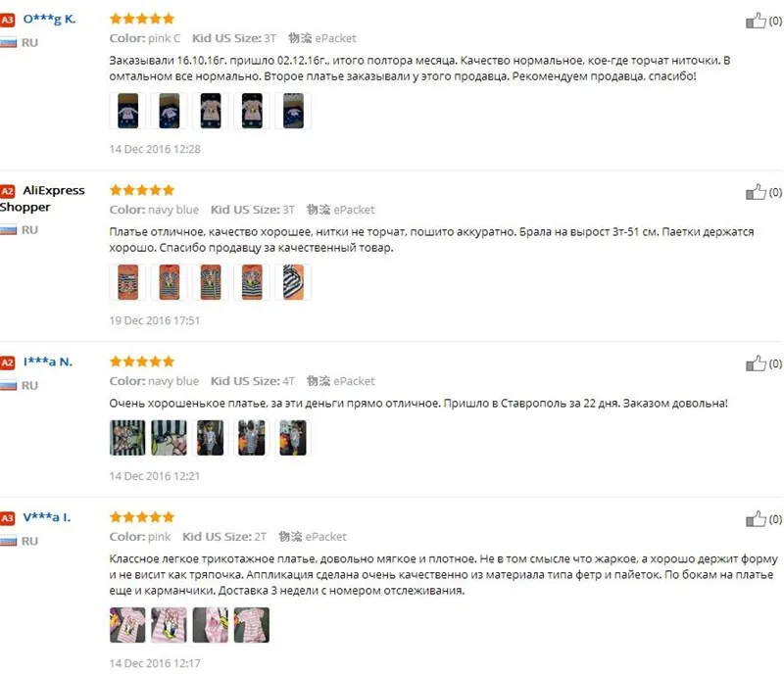Click the five-star rating on I***a N.'s review
The image size is (784, 676).
(142, 361)
